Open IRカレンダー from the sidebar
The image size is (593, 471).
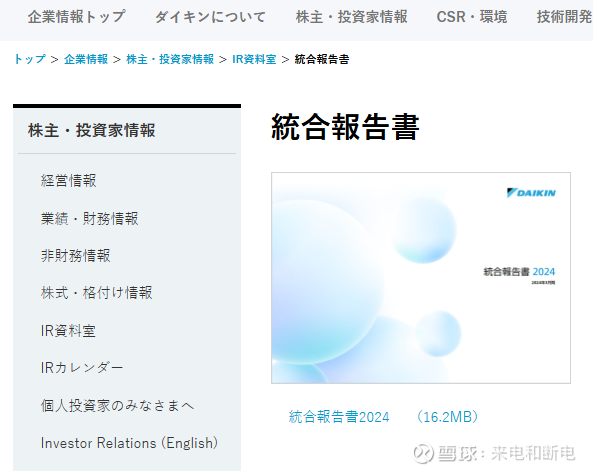(x=82, y=367)
